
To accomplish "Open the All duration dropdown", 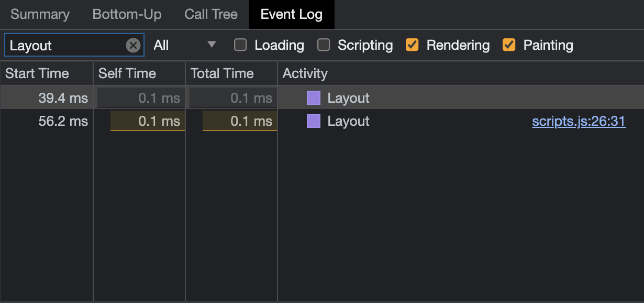I will click(x=183, y=45).
